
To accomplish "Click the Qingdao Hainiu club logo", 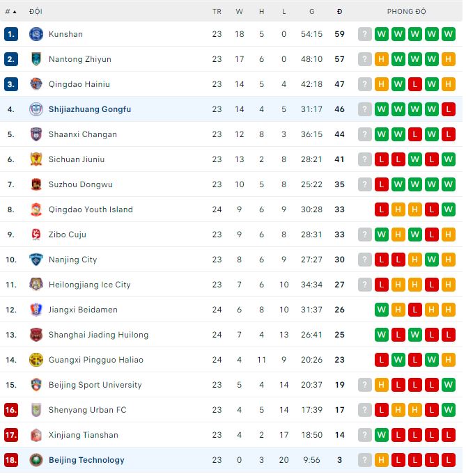I will tap(36, 84).
